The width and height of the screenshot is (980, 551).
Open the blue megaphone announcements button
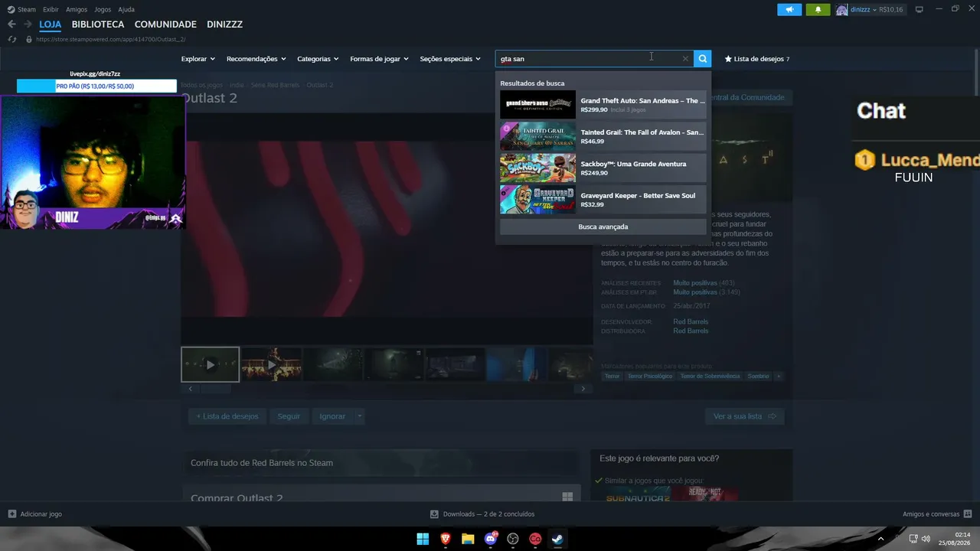[789, 10]
